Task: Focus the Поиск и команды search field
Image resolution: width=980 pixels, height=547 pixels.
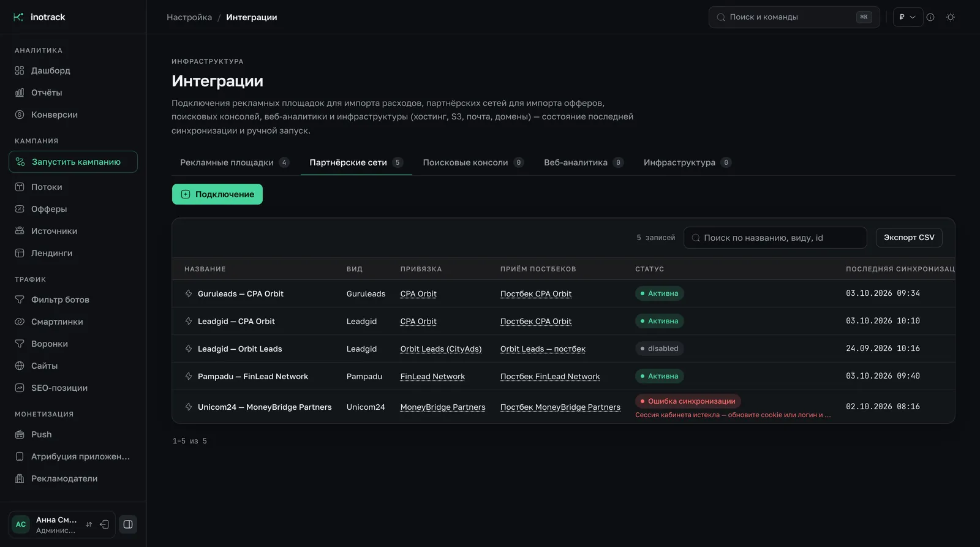Action: click(794, 17)
